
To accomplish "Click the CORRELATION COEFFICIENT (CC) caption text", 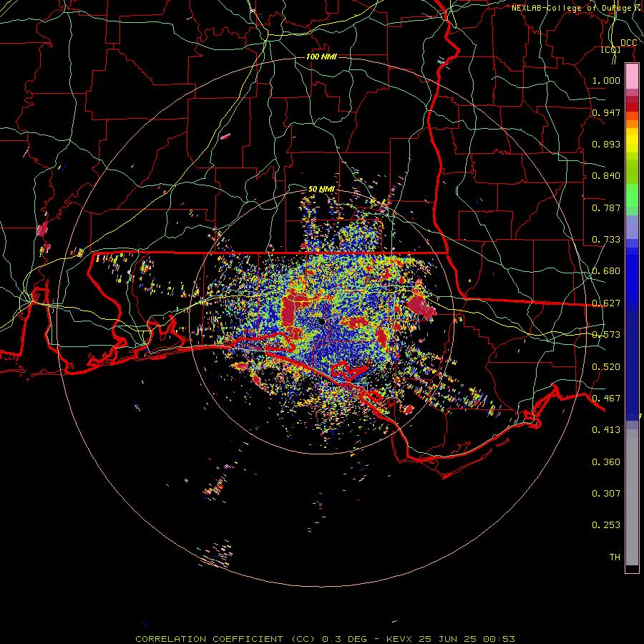I will tap(225, 639).
